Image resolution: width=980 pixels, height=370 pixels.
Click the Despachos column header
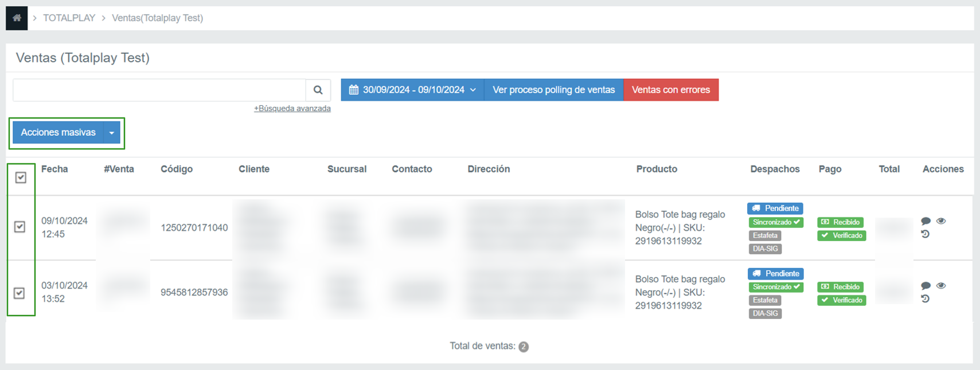(775, 169)
